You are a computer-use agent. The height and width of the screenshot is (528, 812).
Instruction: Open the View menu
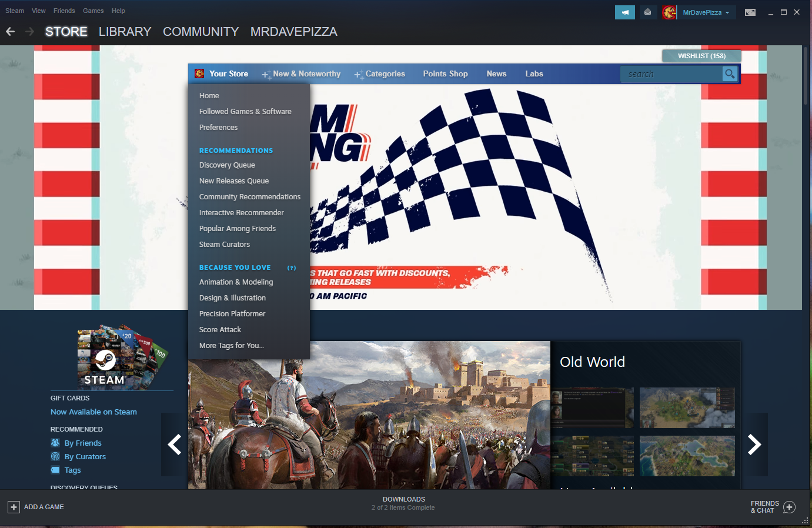pyautogui.click(x=39, y=11)
